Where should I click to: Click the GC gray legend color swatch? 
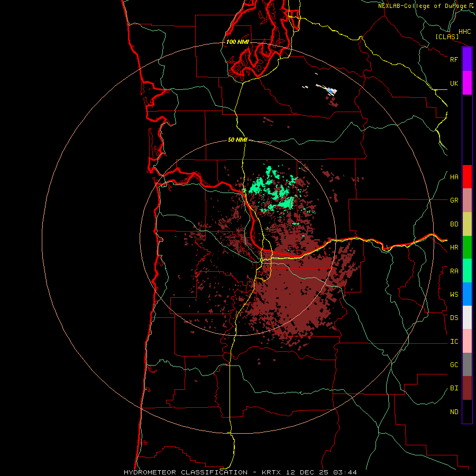click(467, 364)
